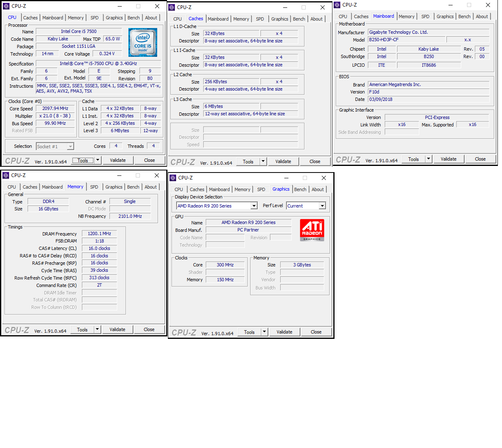
Task: Click the L3 Cache 6 MBytes size
Action: point(232,106)
